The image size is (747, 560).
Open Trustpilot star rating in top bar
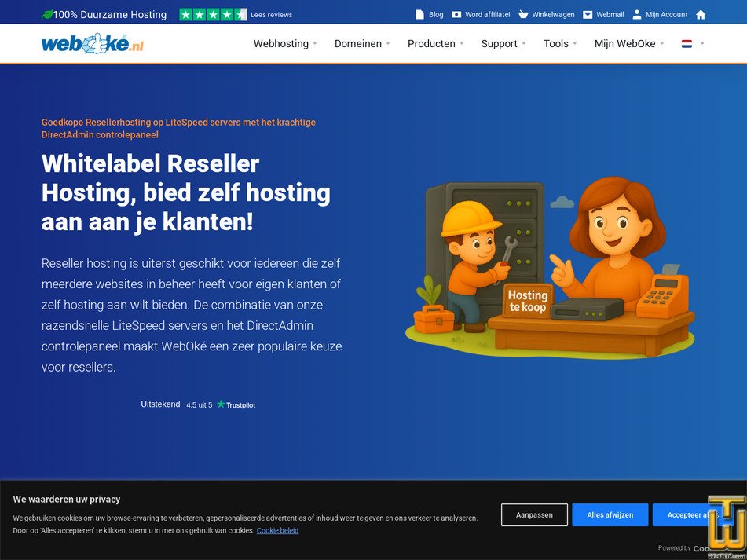(213, 15)
